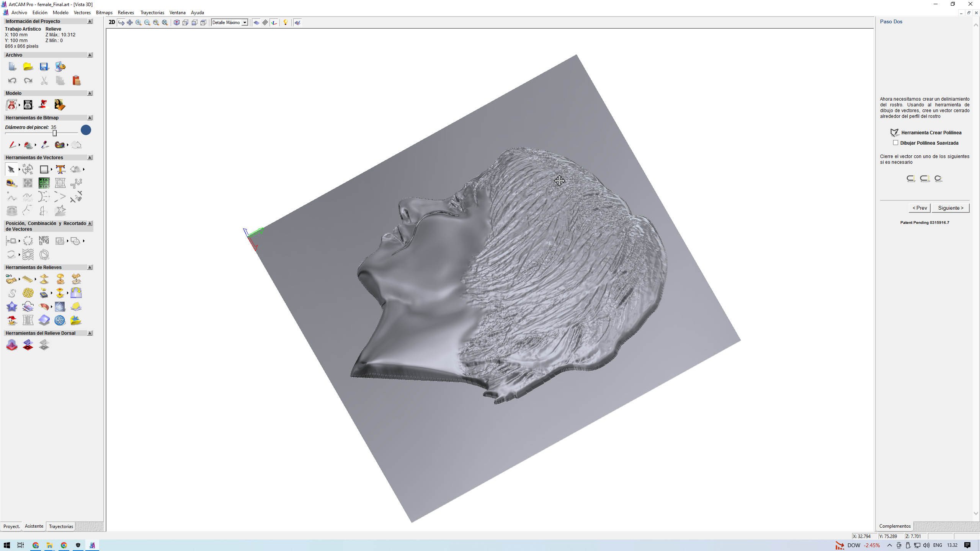Click the zoom in magnifier icon

coord(139,23)
